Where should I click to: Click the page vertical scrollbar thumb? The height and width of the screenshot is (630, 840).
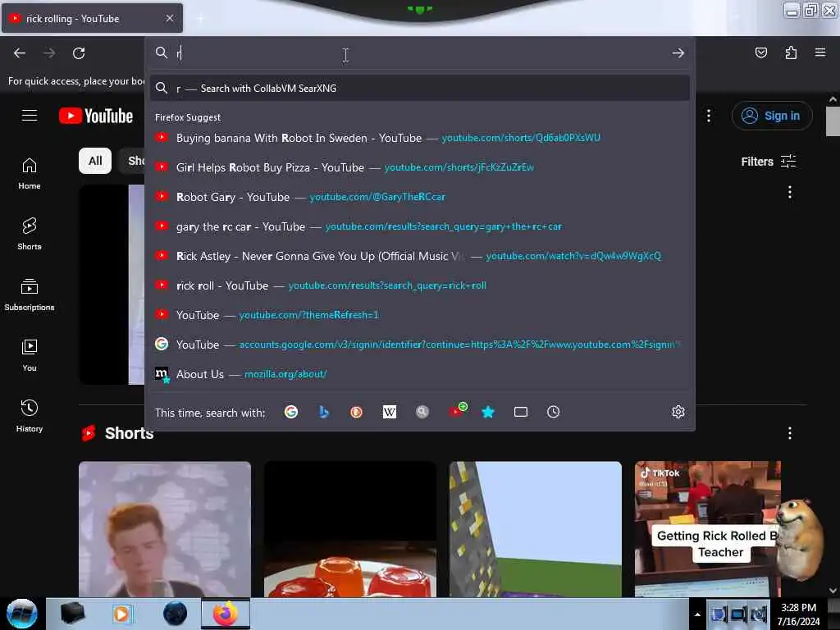pyautogui.click(x=833, y=121)
